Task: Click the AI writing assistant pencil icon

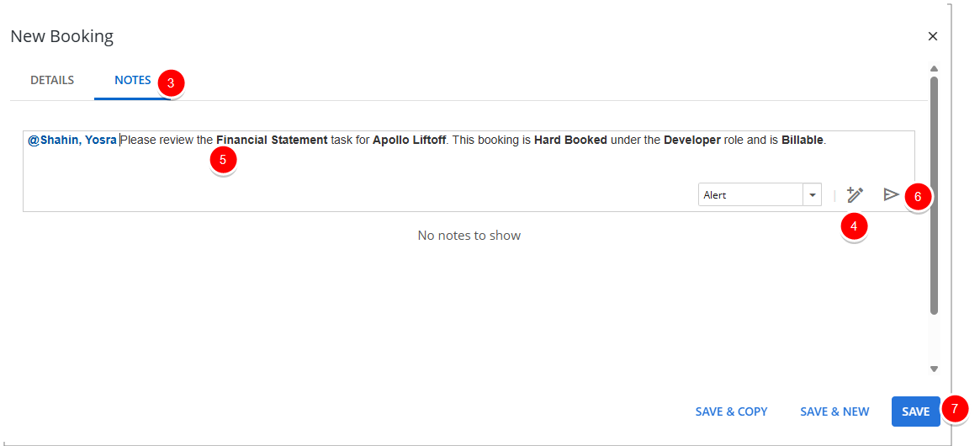Action: tap(855, 195)
